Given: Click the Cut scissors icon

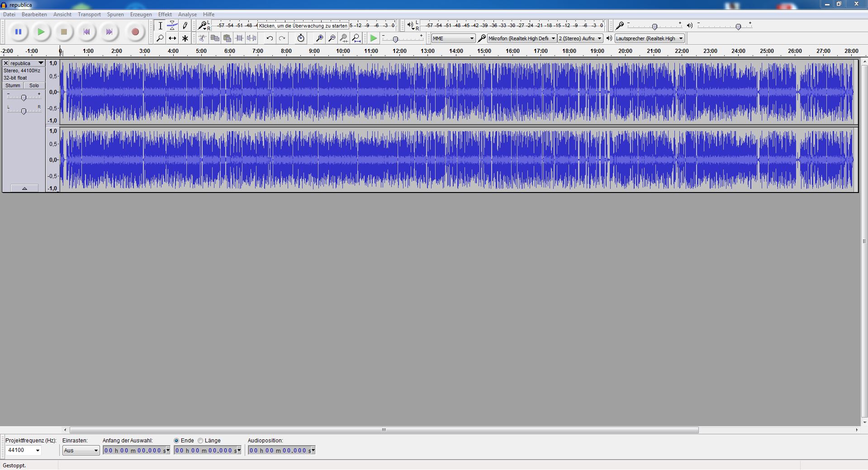Looking at the screenshot, I should tap(202, 38).
